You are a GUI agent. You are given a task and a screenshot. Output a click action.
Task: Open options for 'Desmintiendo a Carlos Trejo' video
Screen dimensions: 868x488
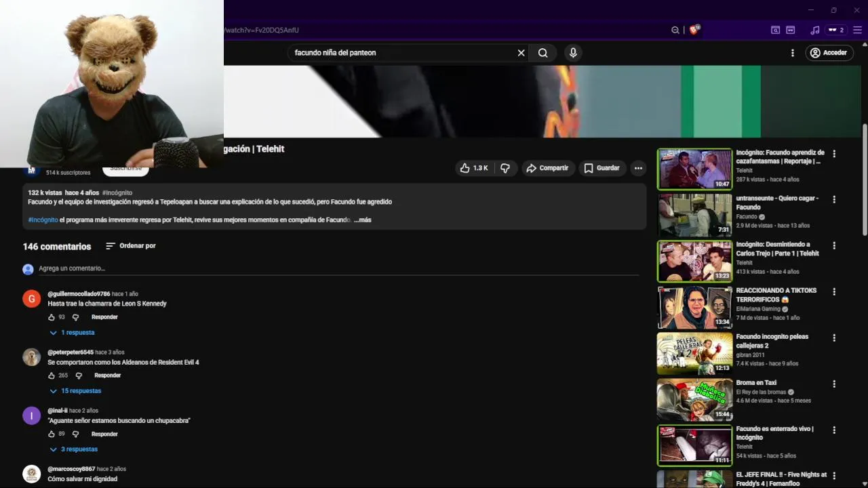tap(834, 246)
